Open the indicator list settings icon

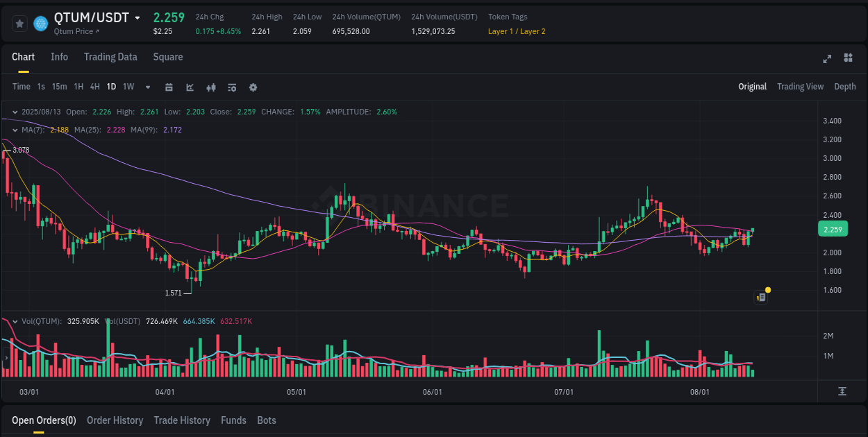231,87
